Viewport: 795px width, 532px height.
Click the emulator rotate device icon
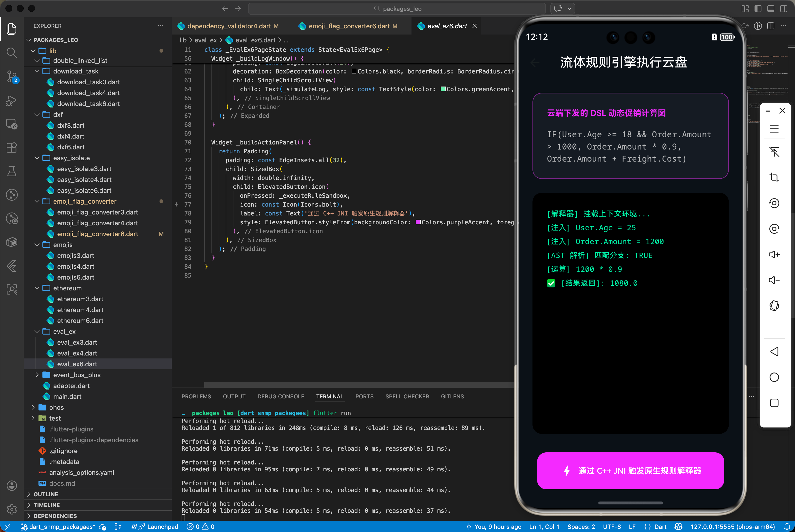774,306
